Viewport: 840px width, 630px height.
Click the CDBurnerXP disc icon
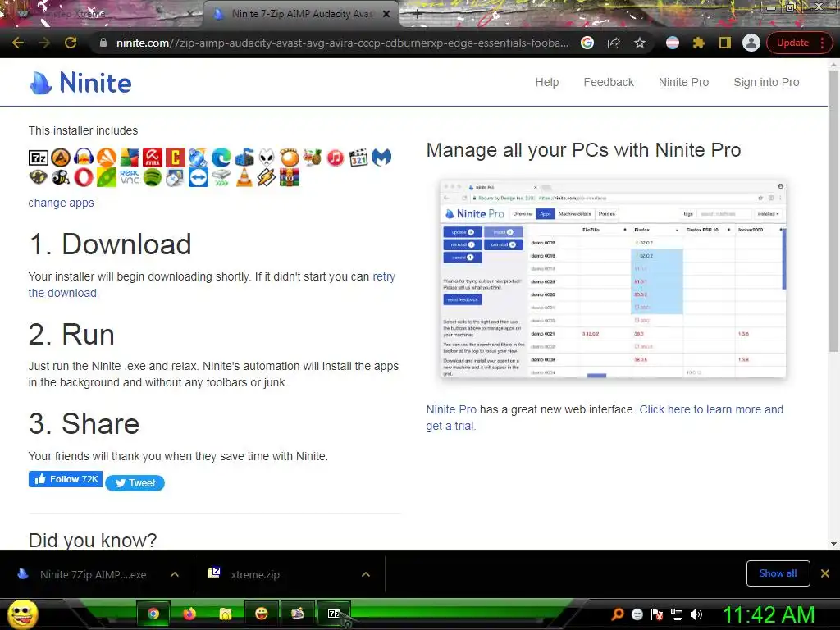tap(198, 157)
